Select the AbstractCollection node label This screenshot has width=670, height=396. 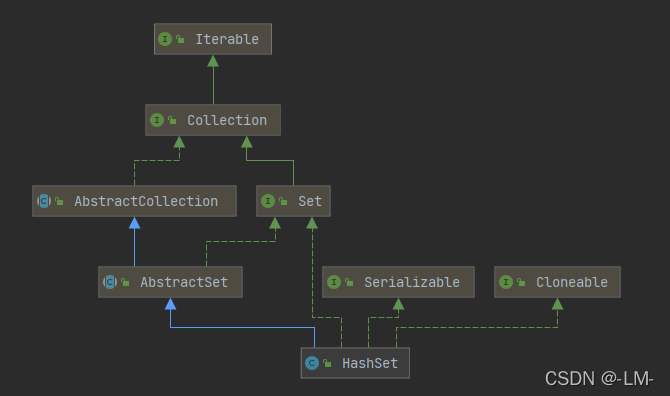tap(146, 201)
